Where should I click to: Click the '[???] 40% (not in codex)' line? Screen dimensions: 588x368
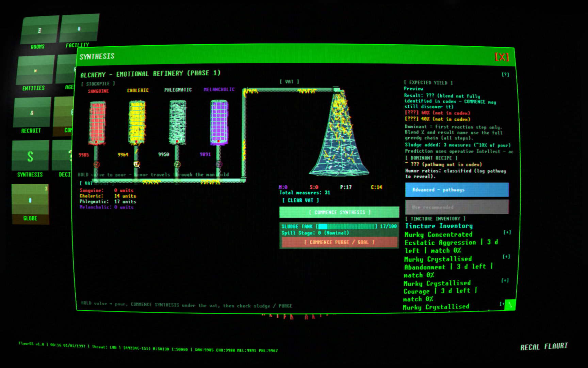[x=438, y=119]
